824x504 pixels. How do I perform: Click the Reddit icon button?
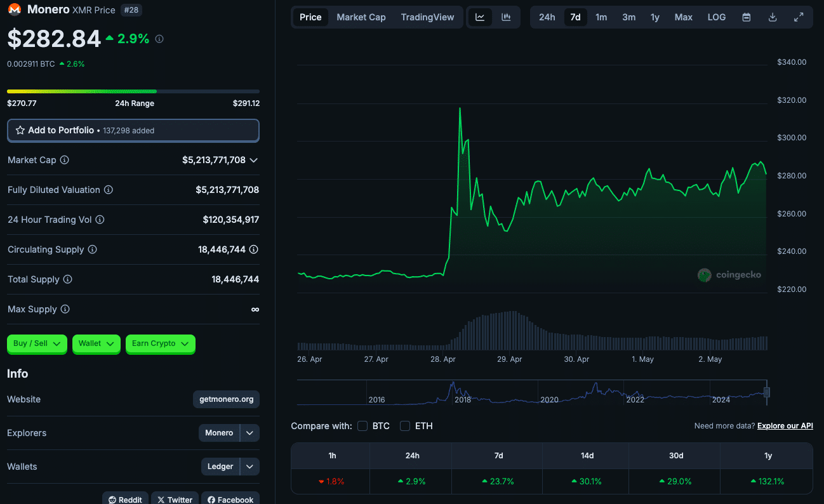pyautogui.click(x=125, y=500)
